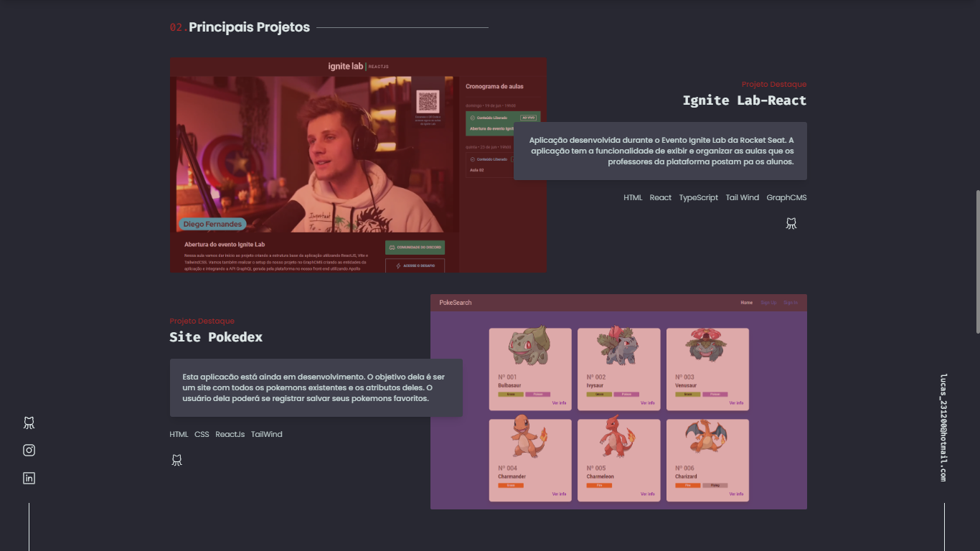Viewport: 980px width, 551px height.
Task: Click the email lucas_23120@hotmail.com link
Action: click(944, 428)
